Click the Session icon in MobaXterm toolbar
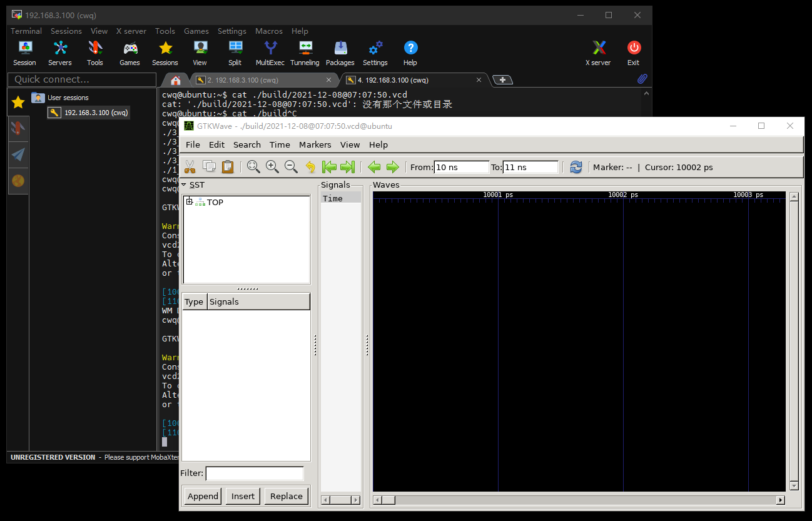Image resolution: width=812 pixels, height=521 pixels. click(25, 53)
